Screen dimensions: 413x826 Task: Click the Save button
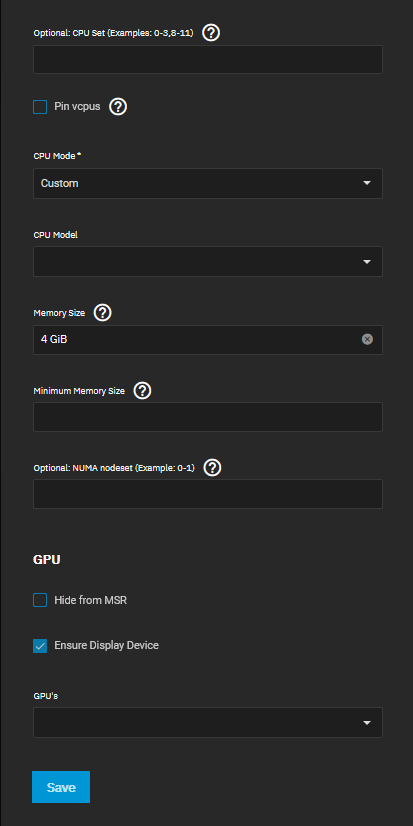click(x=61, y=787)
